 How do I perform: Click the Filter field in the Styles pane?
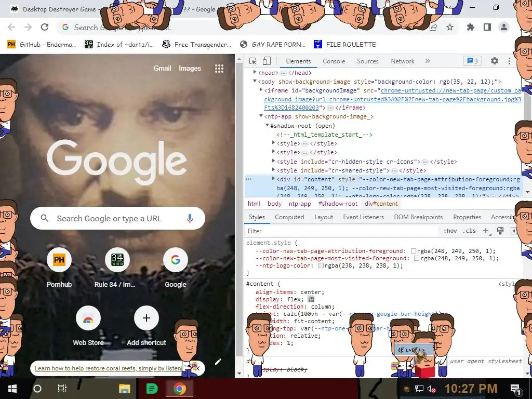click(342, 231)
